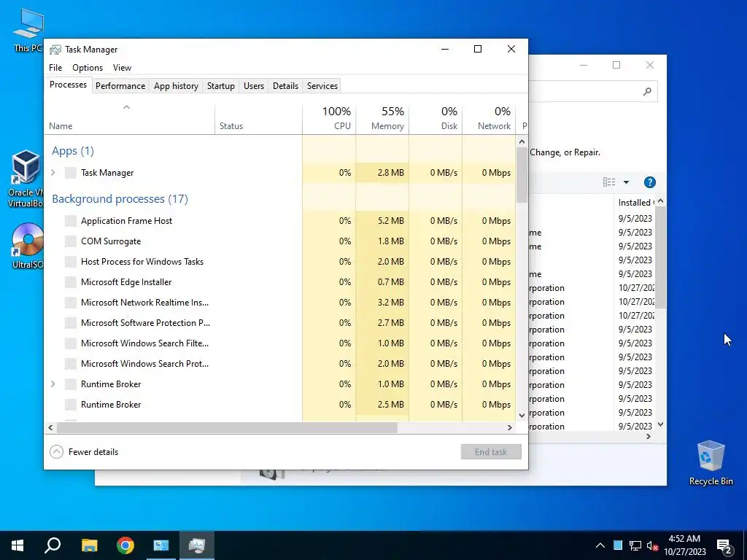This screenshot has width=747, height=560.
Task: Expand the first Runtime Broker row
Action: [x=53, y=384]
